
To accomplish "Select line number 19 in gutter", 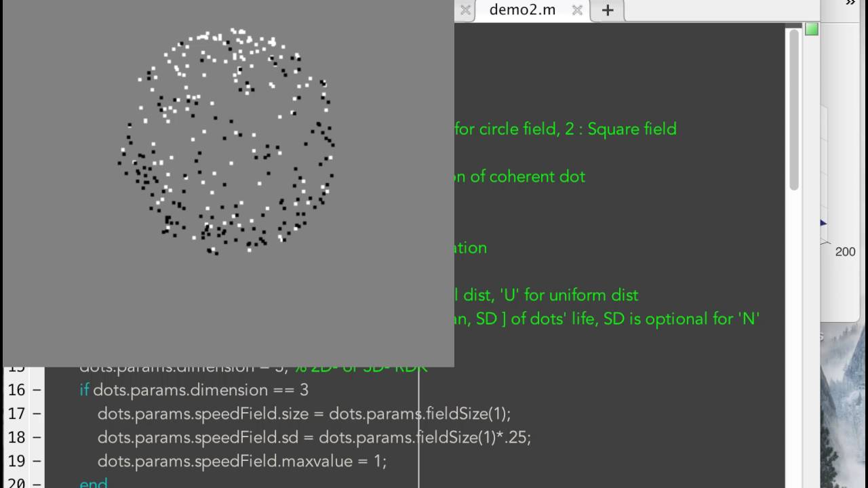I will (16, 462).
